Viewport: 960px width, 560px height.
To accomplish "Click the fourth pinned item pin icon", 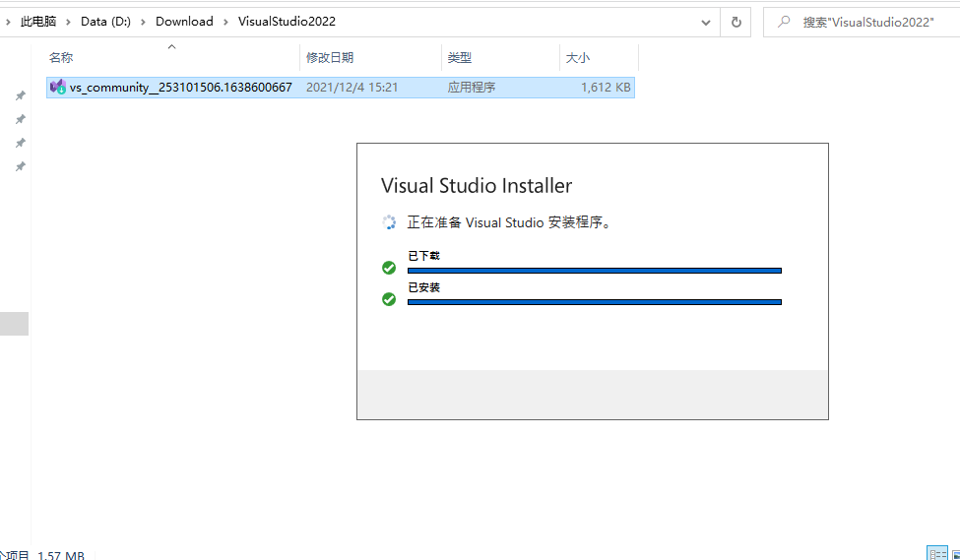I will click(x=21, y=166).
